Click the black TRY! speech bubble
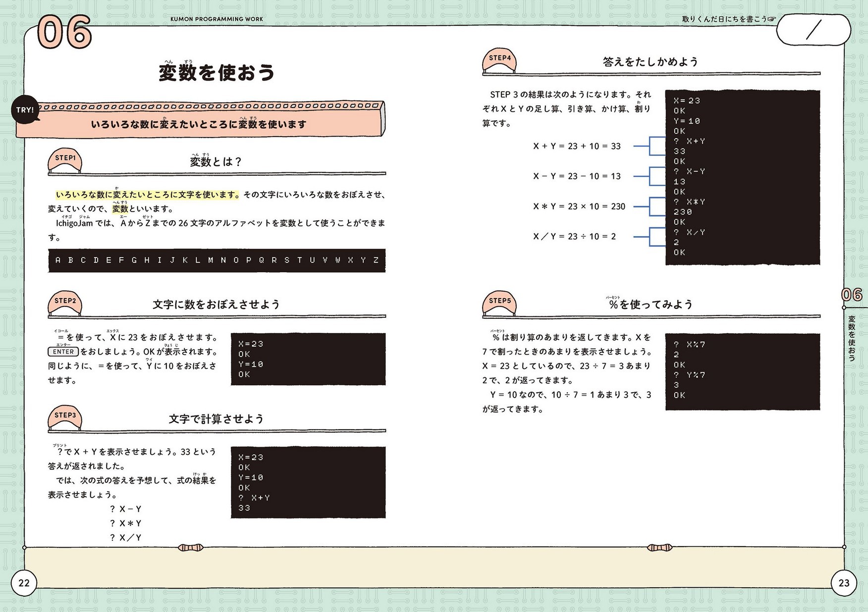Screen dimensions: 868x612 (25, 110)
